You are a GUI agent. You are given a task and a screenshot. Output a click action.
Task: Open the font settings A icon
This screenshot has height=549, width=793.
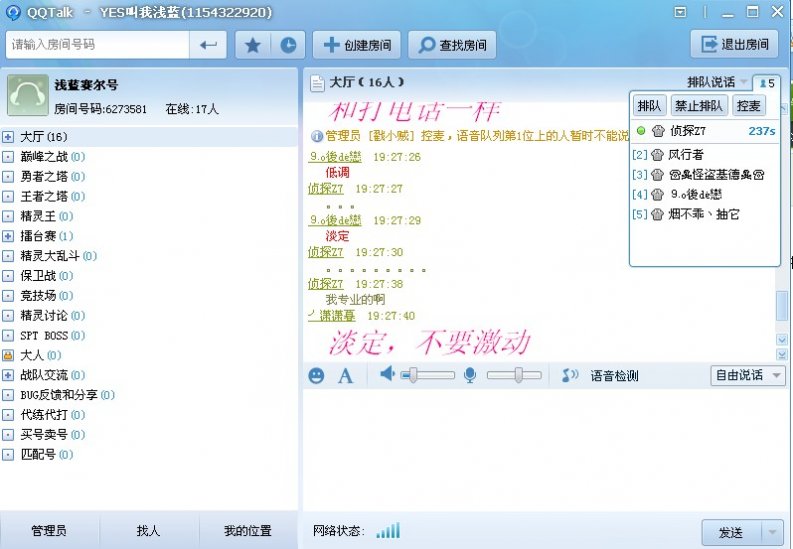point(345,376)
